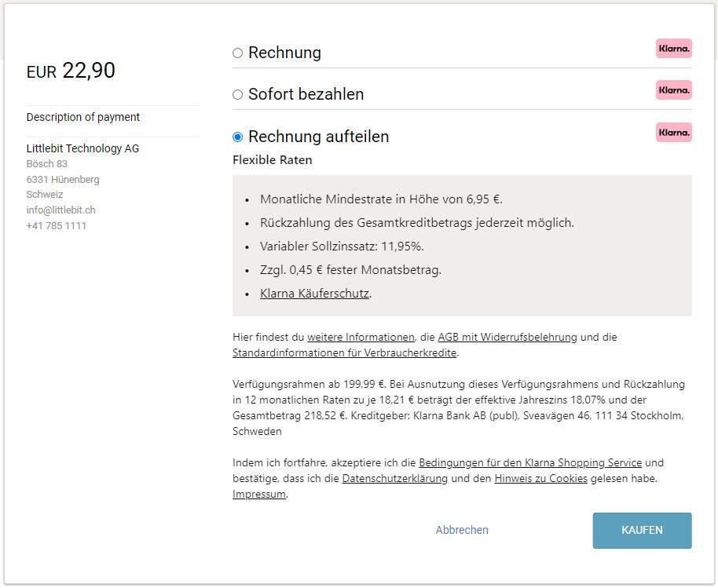
Task: Click the Klarna logo beside Rechnung
Action: click(673, 49)
